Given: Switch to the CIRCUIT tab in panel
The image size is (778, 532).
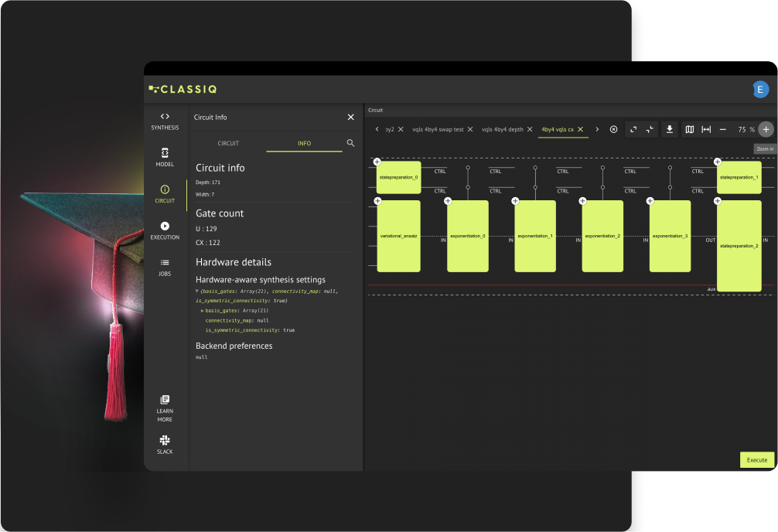Looking at the screenshot, I should coord(228,143).
